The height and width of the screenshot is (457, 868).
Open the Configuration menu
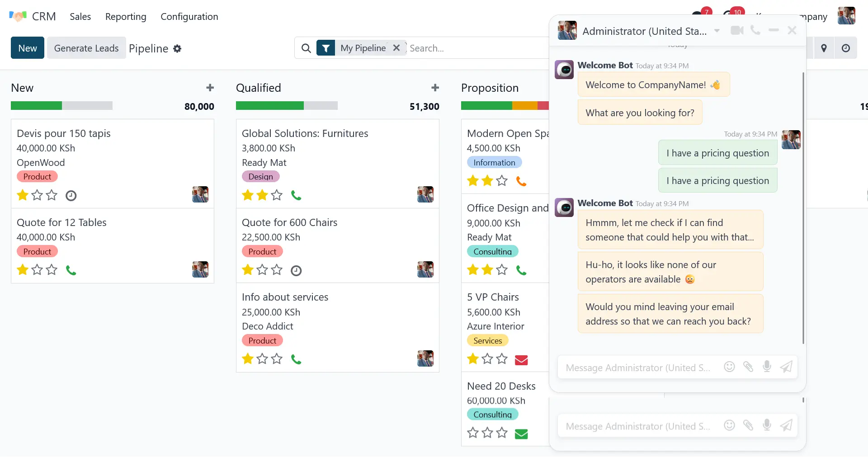189,17
